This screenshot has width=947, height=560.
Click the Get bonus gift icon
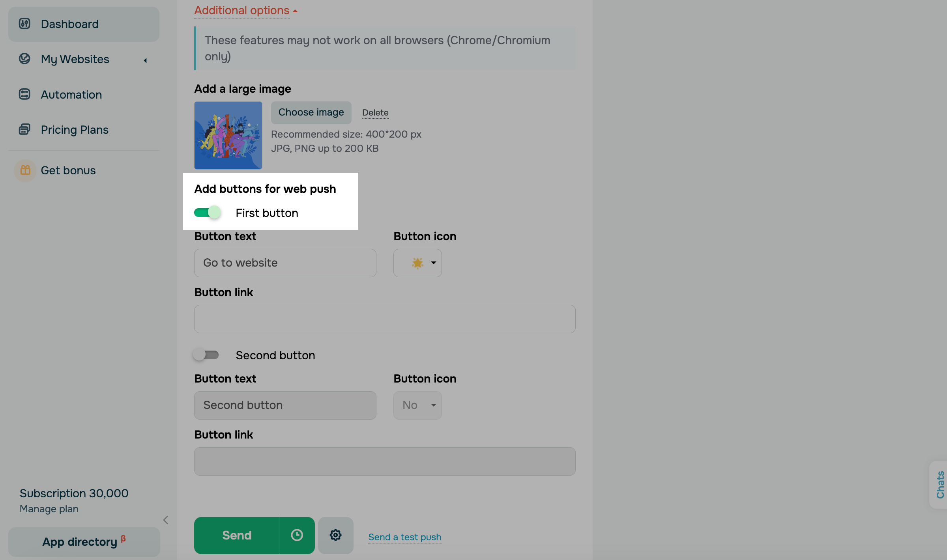tap(25, 170)
